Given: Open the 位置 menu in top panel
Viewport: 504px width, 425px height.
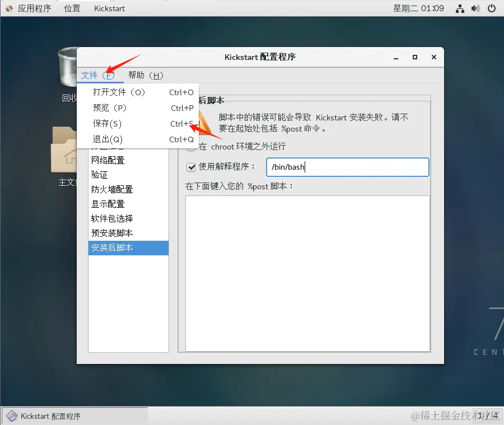Looking at the screenshot, I should coord(72,8).
